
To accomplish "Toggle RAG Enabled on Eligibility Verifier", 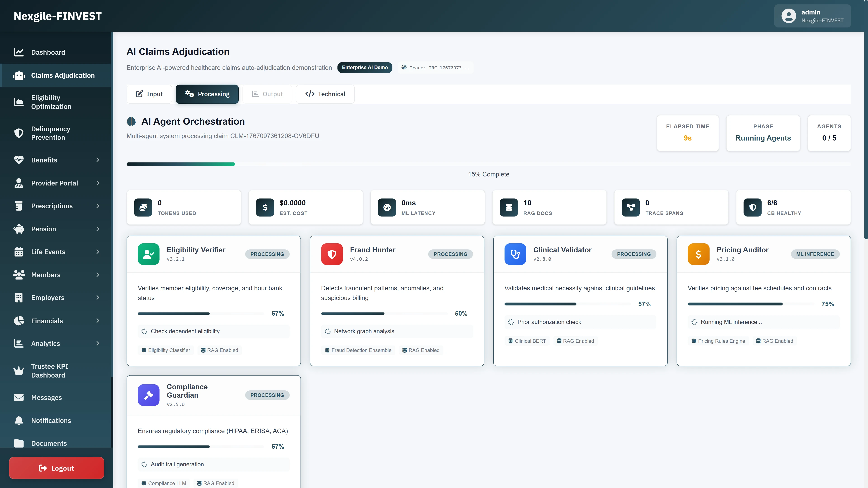I will [x=219, y=350].
